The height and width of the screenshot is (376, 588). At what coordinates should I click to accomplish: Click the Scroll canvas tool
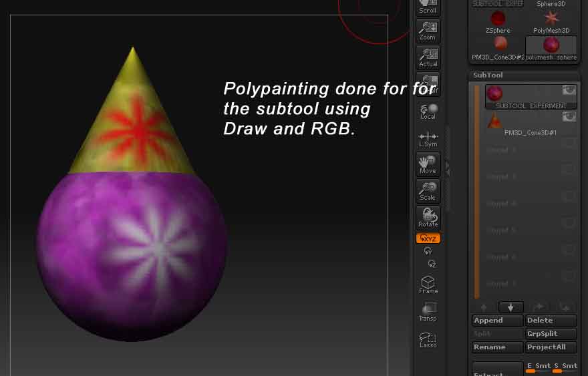(428, 7)
